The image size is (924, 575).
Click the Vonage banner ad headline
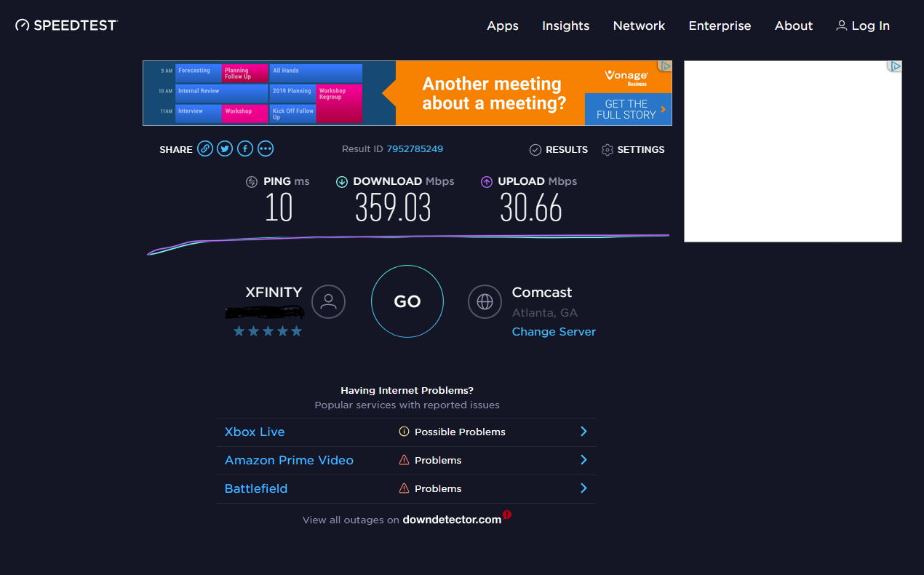point(494,94)
